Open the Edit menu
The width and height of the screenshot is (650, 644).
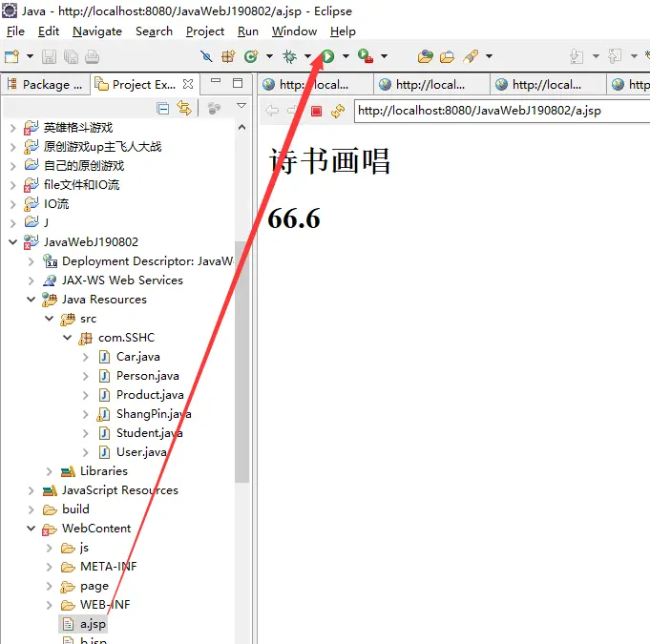coord(49,31)
